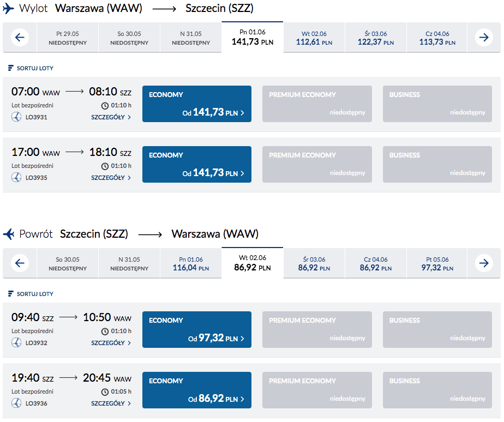504x422 pixels.
Task: Click airline logo next to flight LO3936
Action: point(16,403)
